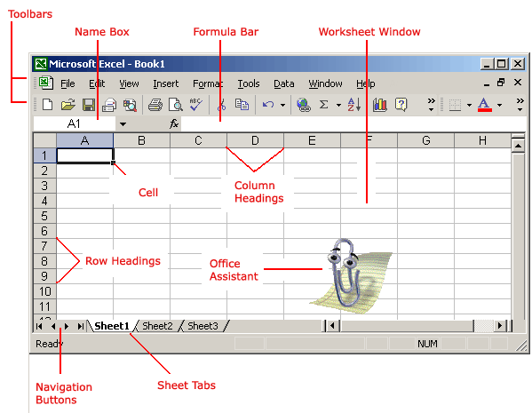Click the AutoSum sigma icon
The height and width of the screenshot is (413, 532).
coord(324,105)
